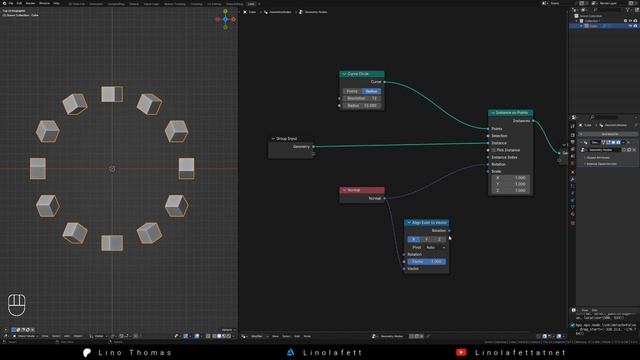
Task: Click the Factor slider on Align Euler node
Action: 427,262
